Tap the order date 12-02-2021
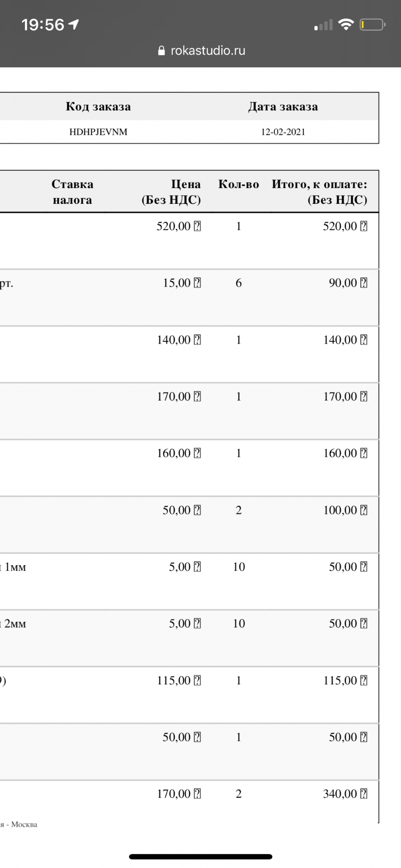Screen dimensions: 401x868 tap(283, 132)
